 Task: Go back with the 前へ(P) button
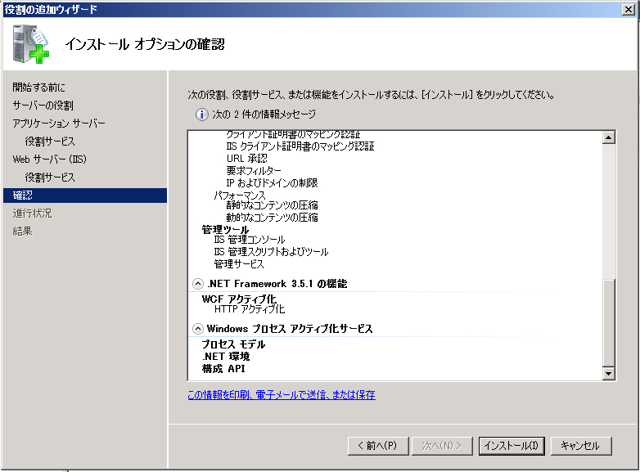(x=378, y=445)
